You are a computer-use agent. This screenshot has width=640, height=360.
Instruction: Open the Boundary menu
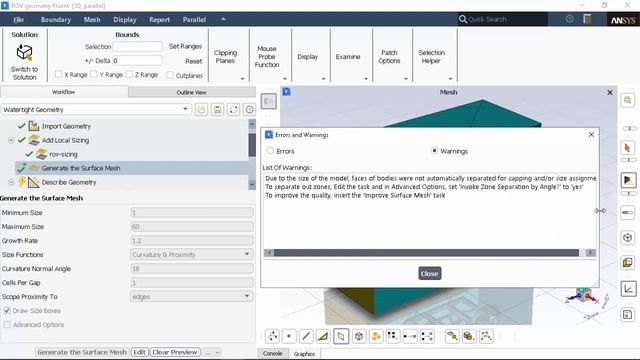click(x=56, y=20)
